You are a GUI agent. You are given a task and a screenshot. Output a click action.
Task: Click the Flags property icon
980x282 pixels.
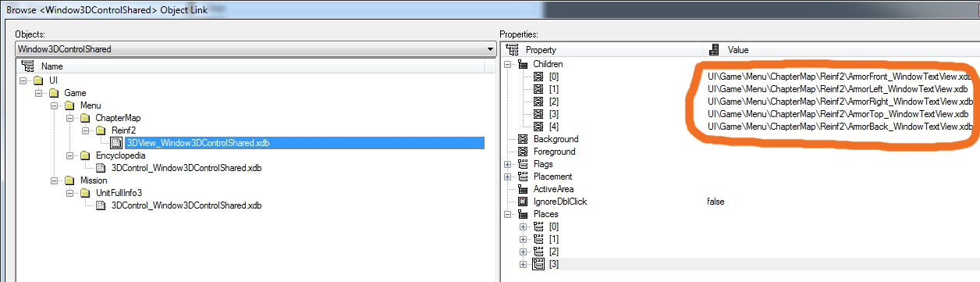524,164
